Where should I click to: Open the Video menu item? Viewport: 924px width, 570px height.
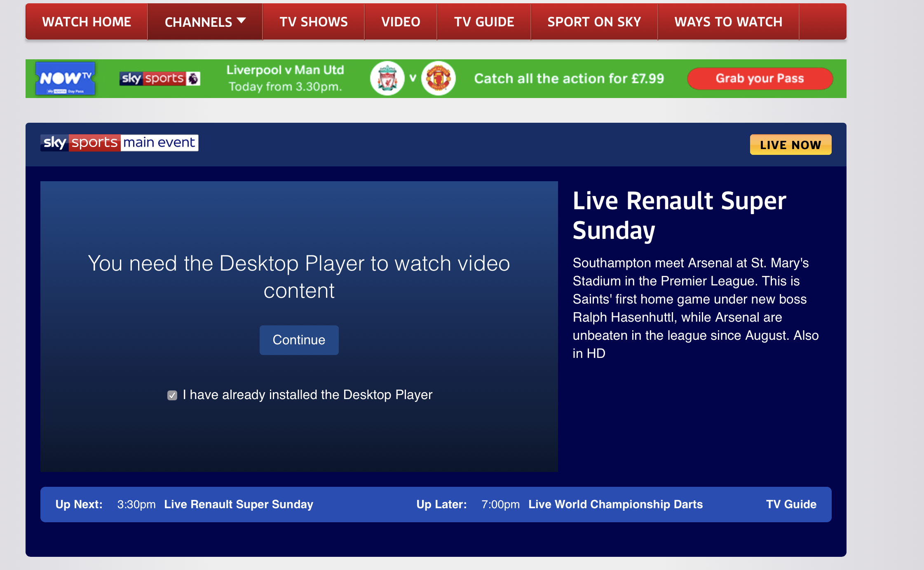(401, 22)
